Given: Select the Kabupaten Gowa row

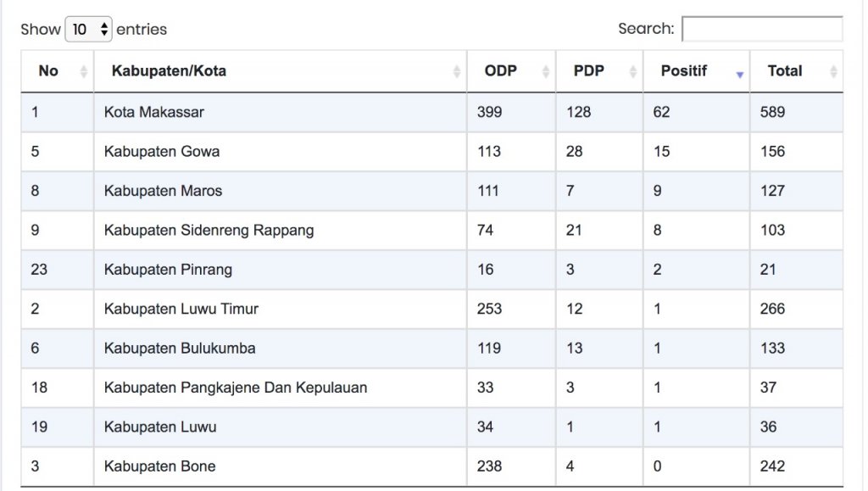Looking at the screenshot, I should 161,152.
